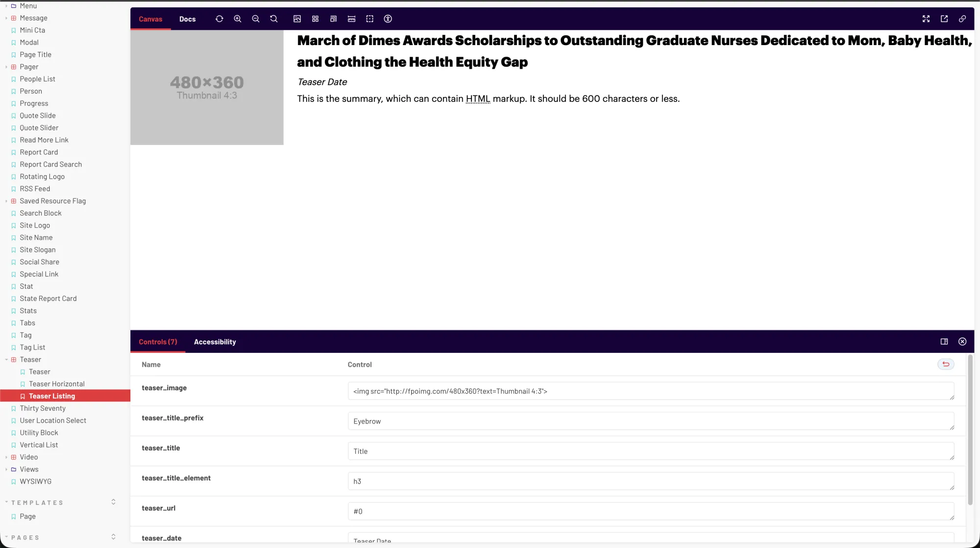This screenshot has height=548, width=980.
Task: Click the Message component grid icon
Action: 14,18
